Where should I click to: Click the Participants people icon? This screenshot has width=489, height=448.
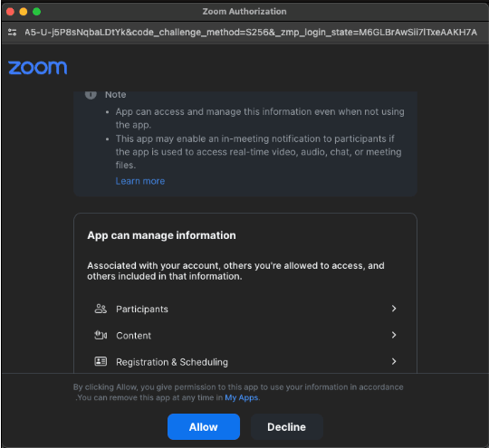pyautogui.click(x=101, y=309)
